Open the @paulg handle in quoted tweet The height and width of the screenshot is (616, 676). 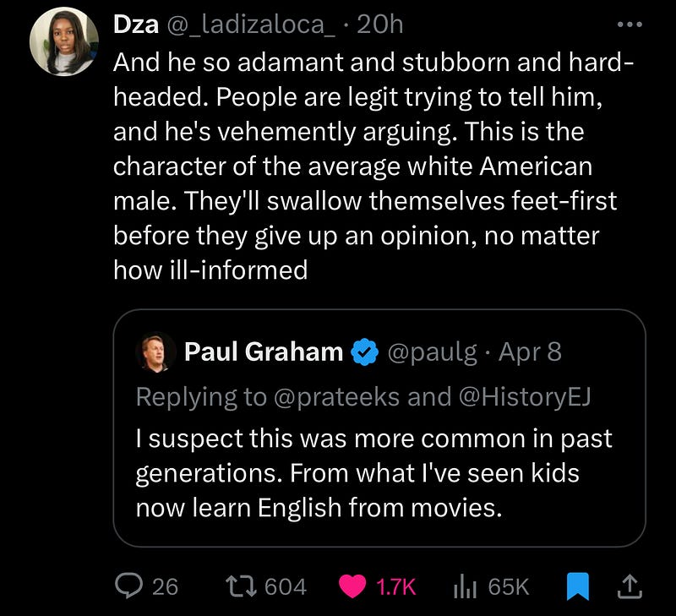click(x=431, y=352)
